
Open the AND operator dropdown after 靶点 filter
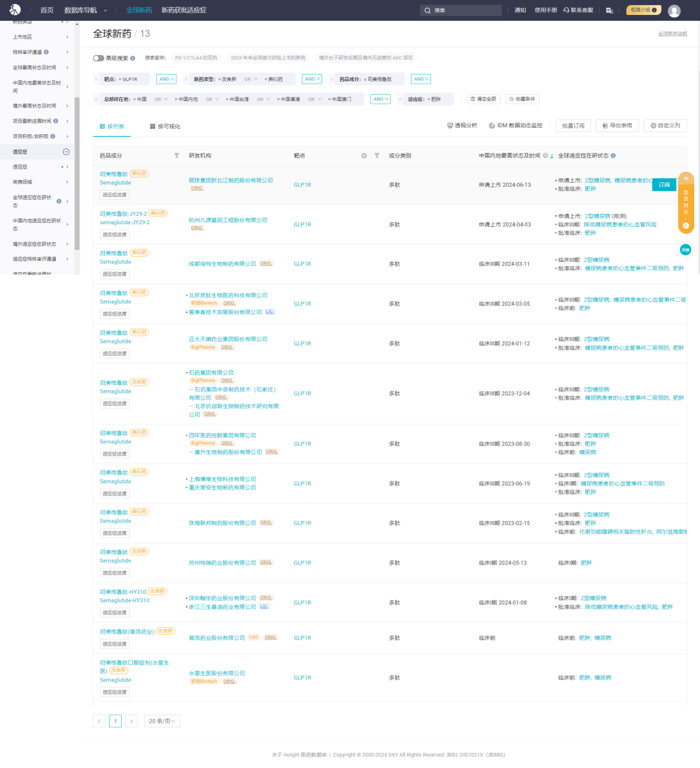point(166,79)
